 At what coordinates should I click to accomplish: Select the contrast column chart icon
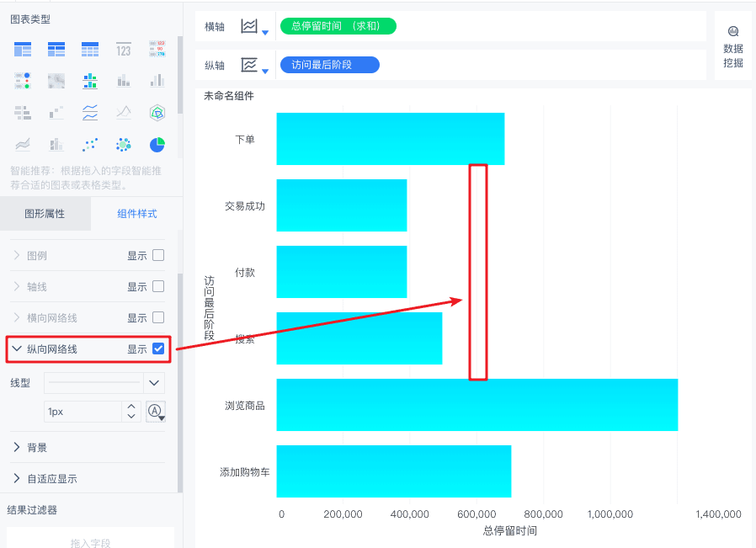[x=157, y=81]
